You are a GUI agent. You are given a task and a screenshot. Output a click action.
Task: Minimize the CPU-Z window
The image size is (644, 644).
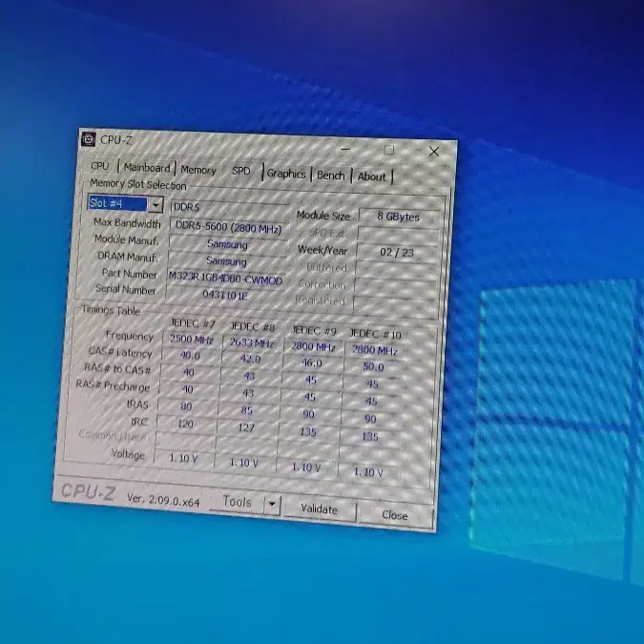click(345, 149)
